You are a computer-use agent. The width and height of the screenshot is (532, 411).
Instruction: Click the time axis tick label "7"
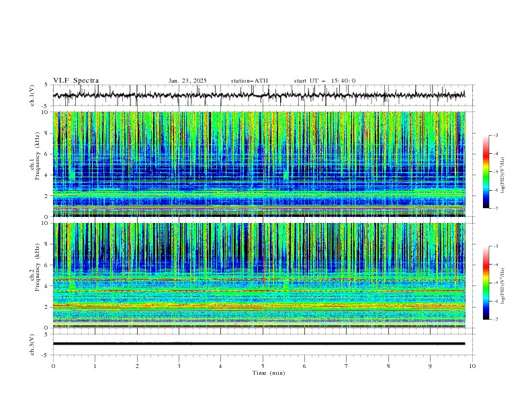coord(347,366)
